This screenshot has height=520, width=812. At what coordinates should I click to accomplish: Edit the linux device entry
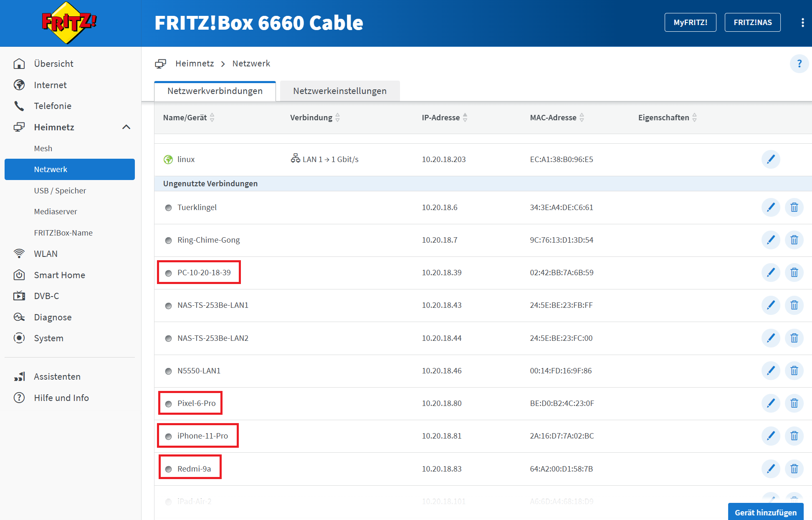tap(771, 159)
